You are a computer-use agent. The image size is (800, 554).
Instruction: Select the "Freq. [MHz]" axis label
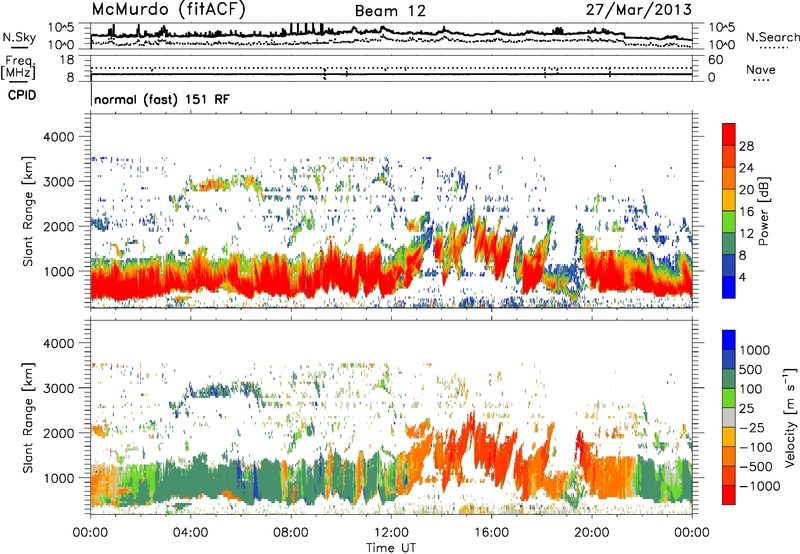pyautogui.click(x=18, y=68)
